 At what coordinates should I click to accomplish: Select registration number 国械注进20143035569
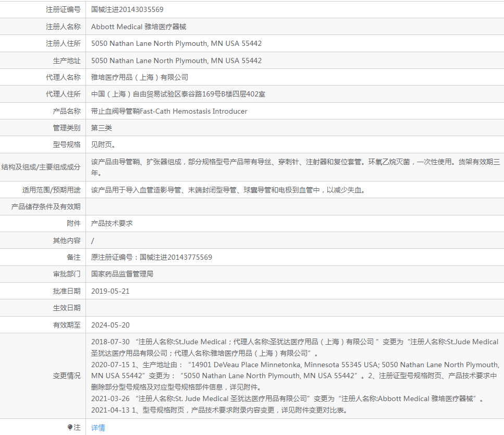127,10
